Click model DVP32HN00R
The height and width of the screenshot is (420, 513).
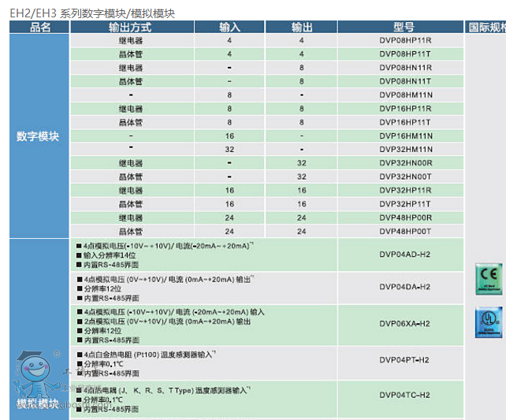point(406,163)
